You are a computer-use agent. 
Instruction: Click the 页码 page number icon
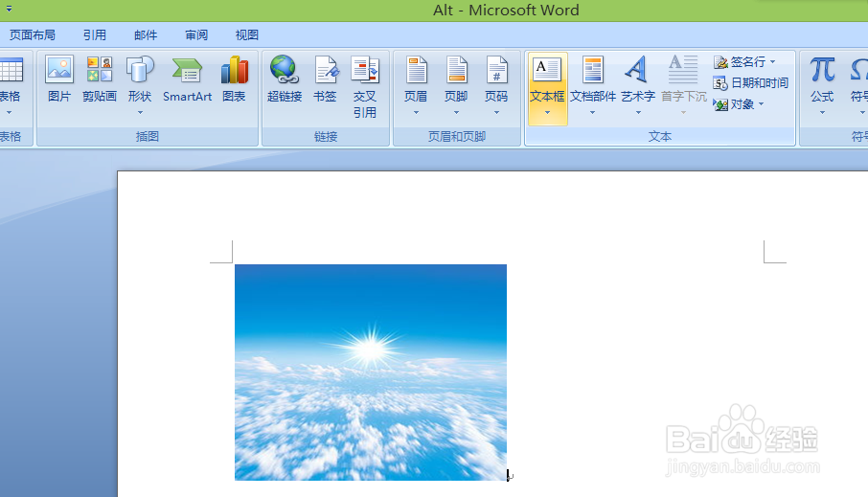(x=496, y=70)
